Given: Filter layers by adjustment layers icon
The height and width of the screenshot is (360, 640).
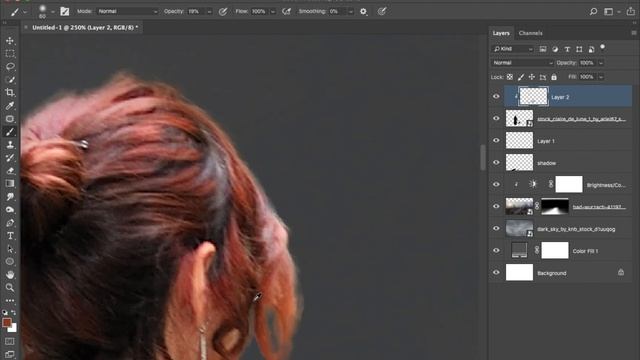Looking at the screenshot, I should point(555,49).
